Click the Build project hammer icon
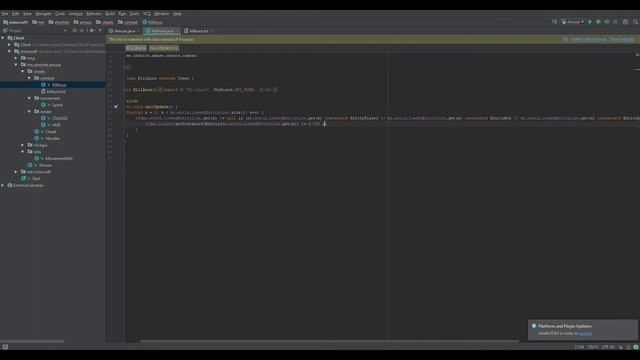 (554, 22)
